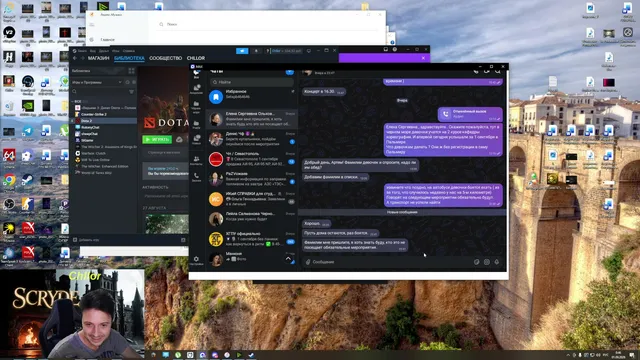Image resolution: width=640 pixels, height=360 pixels.
Task: Open the All chats tab in MAX sidebar
Action: coord(196,74)
